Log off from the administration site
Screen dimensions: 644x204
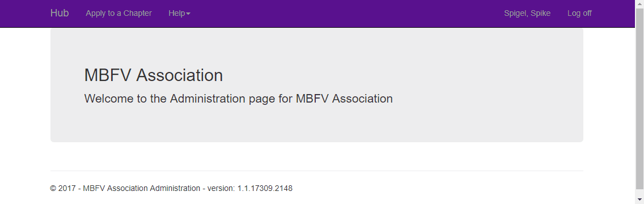579,13
